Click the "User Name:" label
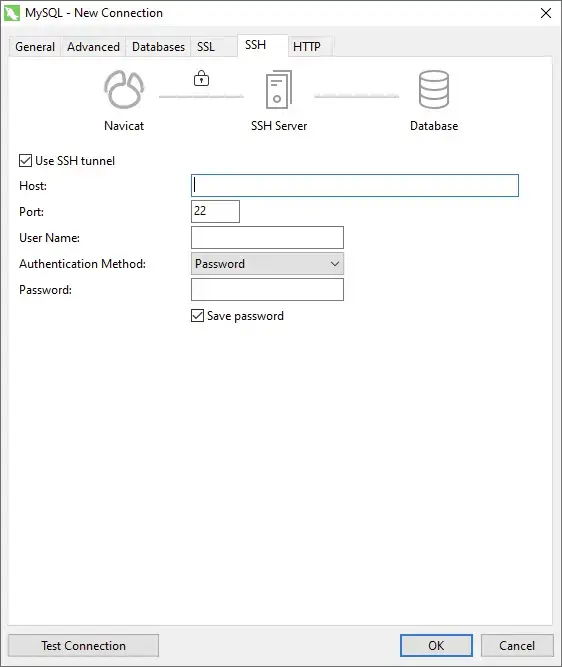This screenshot has height=667, width=562. pyautogui.click(x=49, y=238)
